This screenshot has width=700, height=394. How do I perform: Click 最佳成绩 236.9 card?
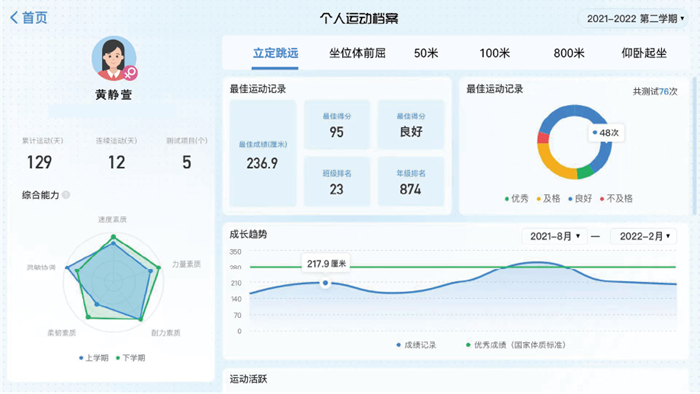(262, 153)
